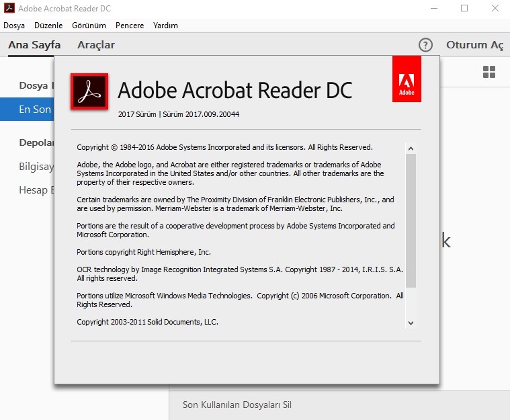Close the Acrobat Reader window

click(x=495, y=8)
